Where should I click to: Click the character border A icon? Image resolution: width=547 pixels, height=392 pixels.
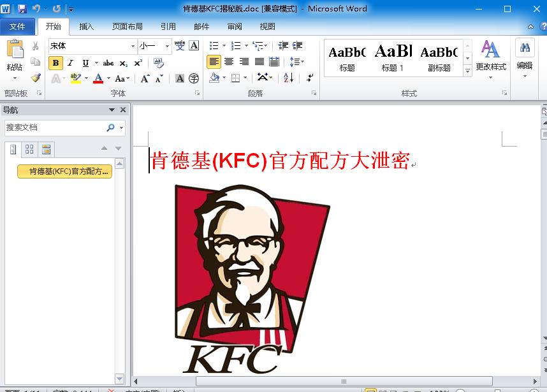tap(194, 45)
